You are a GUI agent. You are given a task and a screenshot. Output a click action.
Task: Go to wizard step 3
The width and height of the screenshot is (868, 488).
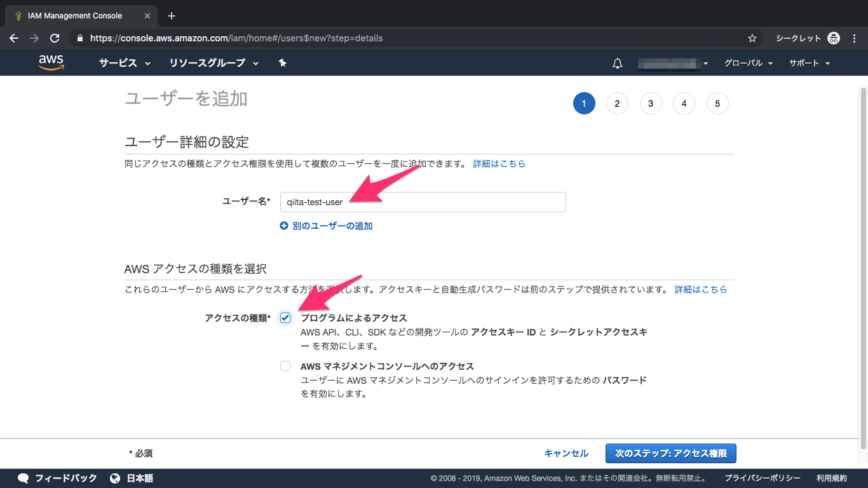[651, 104]
